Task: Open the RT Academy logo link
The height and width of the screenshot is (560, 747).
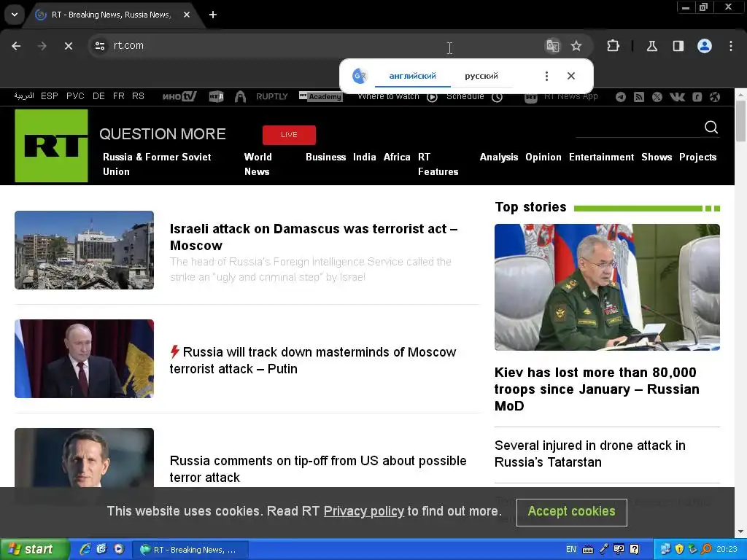Action: tap(320, 96)
